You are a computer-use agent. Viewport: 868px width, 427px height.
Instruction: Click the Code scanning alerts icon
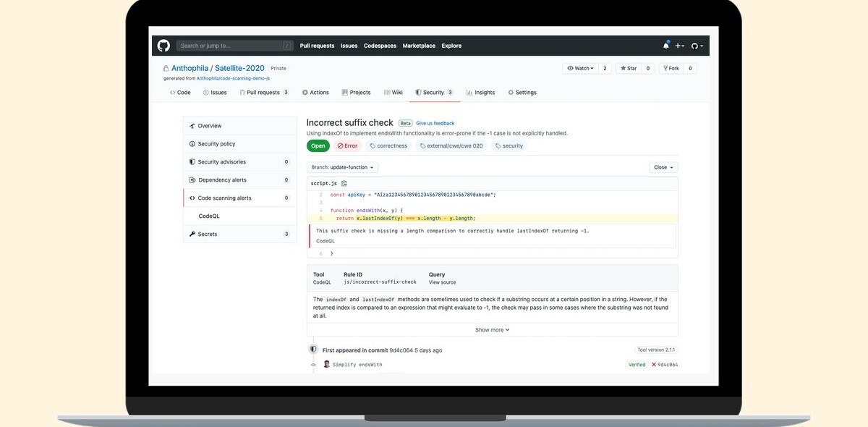(x=192, y=198)
